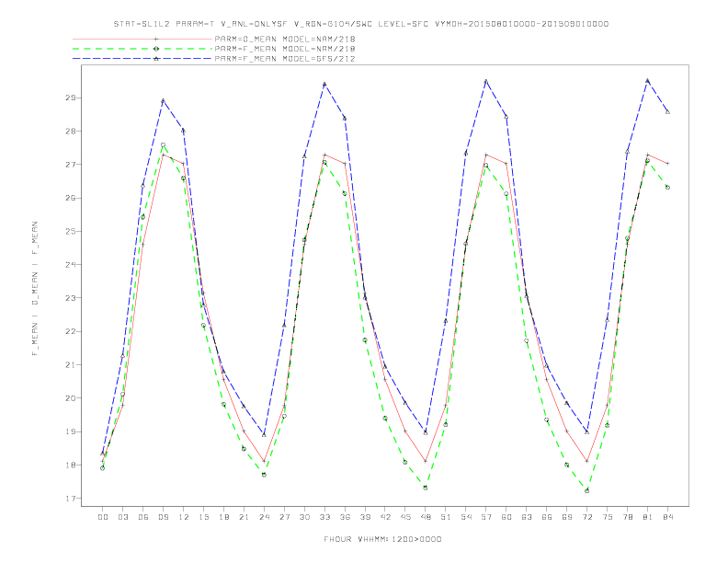This screenshot has height=563, width=728.
Task: Click the red legend line plus marker
Action: (x=156, y=39)
